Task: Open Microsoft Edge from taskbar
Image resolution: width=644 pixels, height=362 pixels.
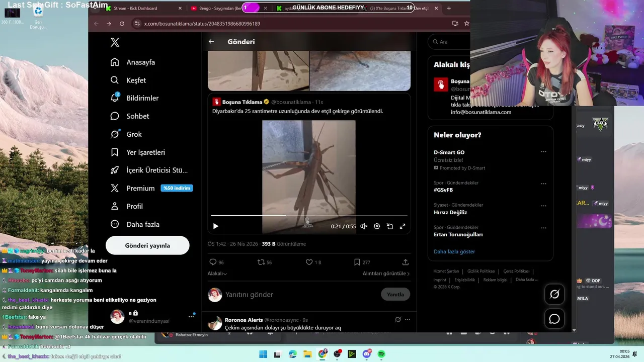Action: coord(293,354)
